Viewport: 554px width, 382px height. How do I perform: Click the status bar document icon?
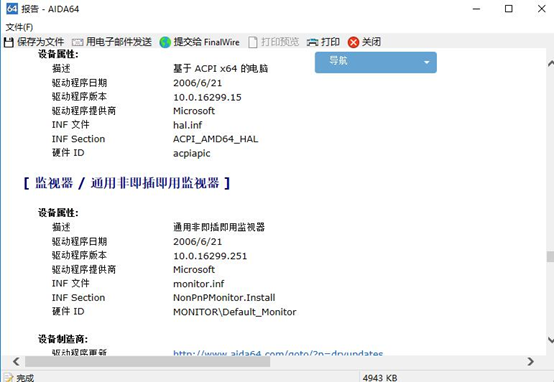click(8, 378)
